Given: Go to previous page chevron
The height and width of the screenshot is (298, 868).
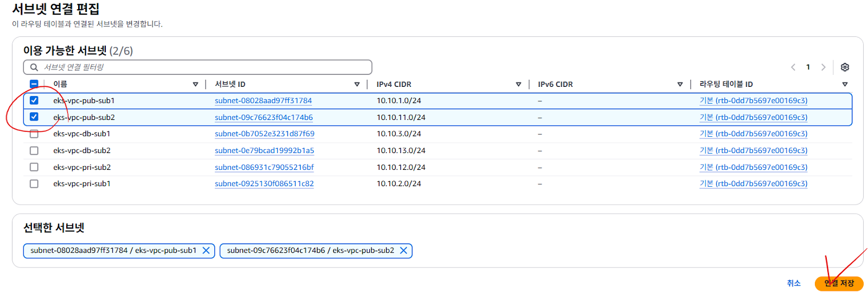Looking at the screenshot, I should [x=793, y=67].
